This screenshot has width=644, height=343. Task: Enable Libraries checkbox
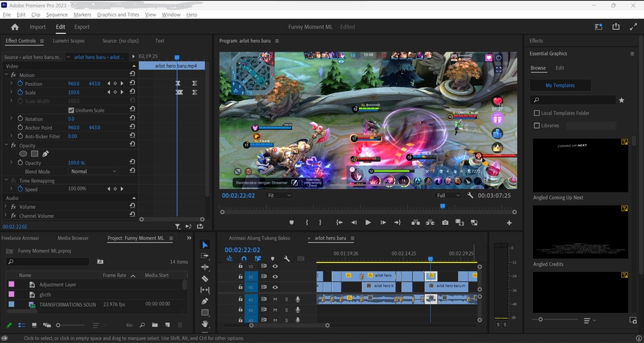coord(537,125)
